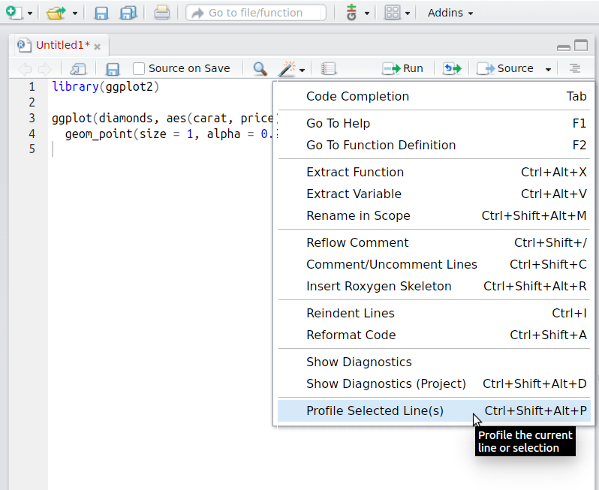The height and width of the screenshot is (490, 599).
Task: Open Find/Replace magnifier icon
Action: (x=260, y=69)
